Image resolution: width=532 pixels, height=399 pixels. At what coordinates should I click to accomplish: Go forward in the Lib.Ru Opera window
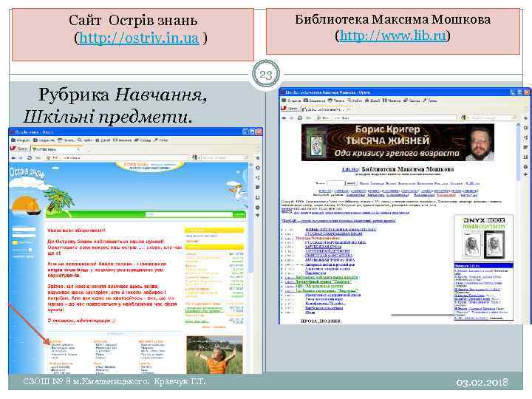(x=291, y=117)
